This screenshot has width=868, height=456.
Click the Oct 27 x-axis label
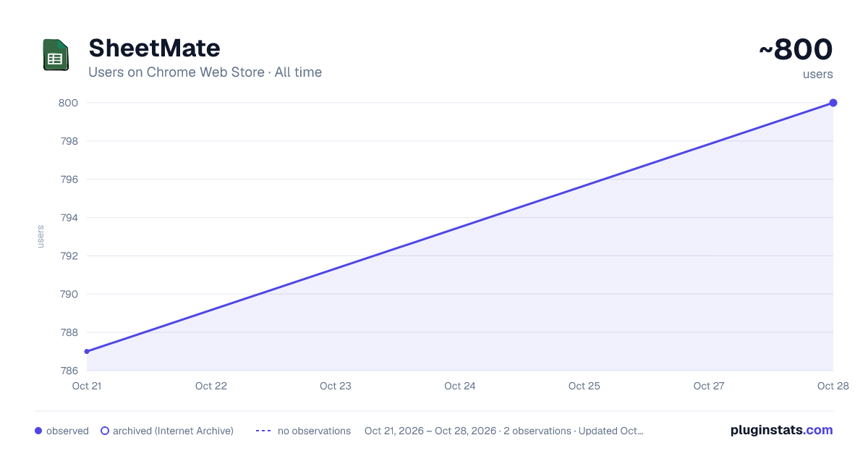click(x=709, y=386)
